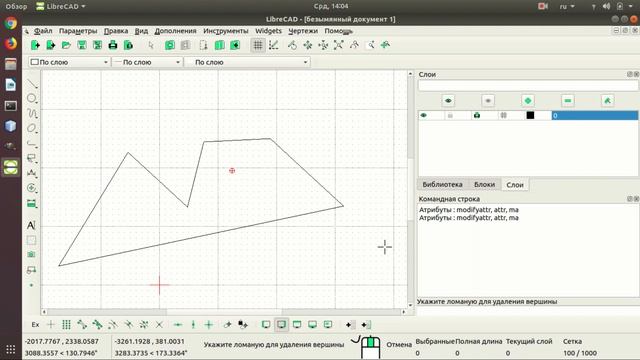This screenshot has width=640, height=360.
Task: Click the Print icon in toolbar
Action: pos(113,45)
